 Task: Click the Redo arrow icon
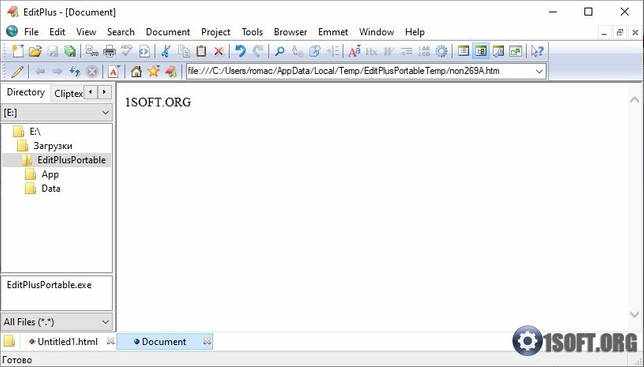[258, 51]
